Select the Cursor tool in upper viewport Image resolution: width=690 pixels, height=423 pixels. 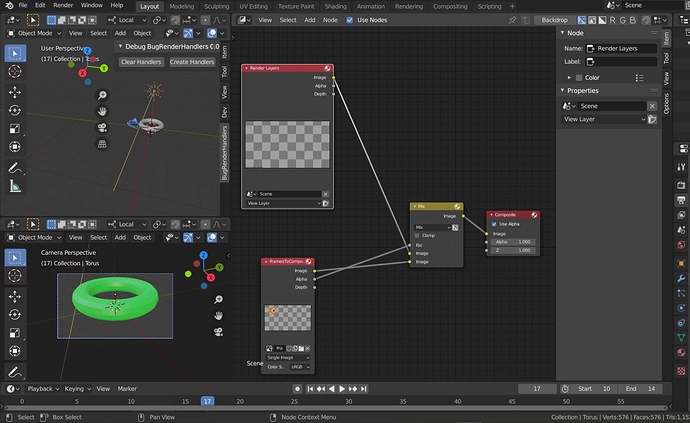tap(15, 71)
